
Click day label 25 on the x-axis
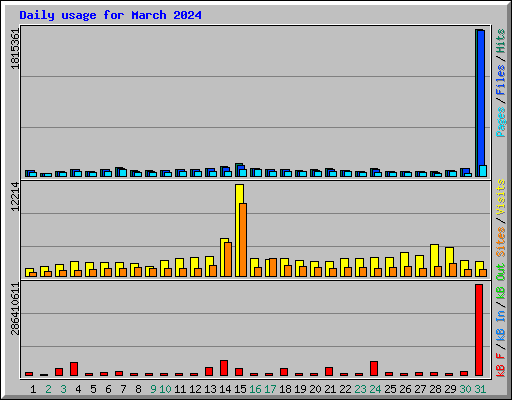(390, 389)
